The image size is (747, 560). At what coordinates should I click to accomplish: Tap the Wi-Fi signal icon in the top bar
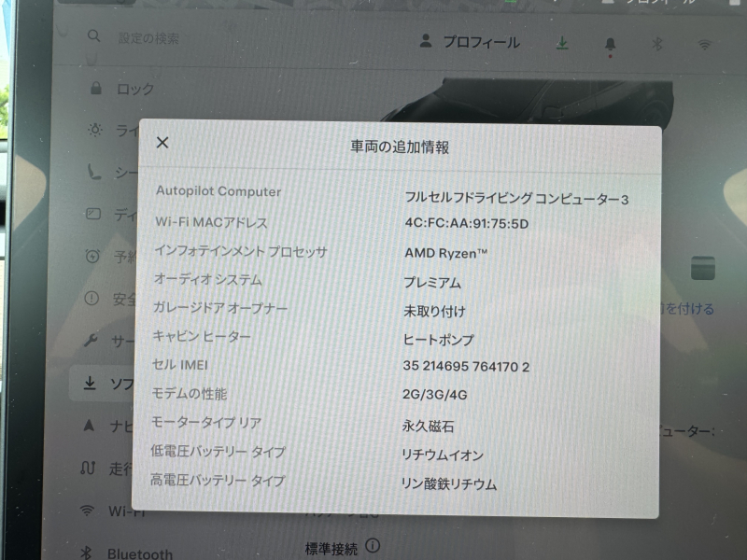pyautogui.click(x=704, y=45)
